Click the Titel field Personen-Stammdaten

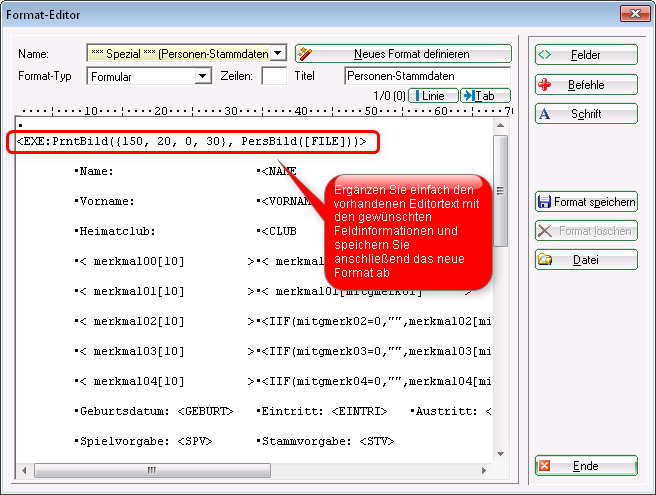point(428,76)
